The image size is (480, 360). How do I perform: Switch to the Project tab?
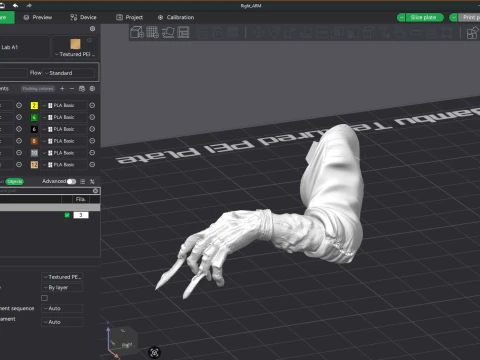(129, 17)
